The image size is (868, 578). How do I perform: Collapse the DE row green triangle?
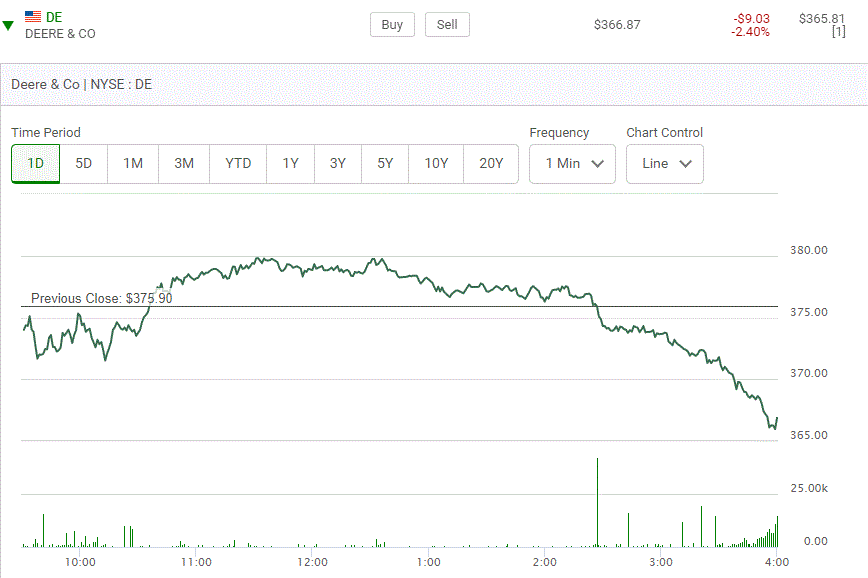(x=8, y=25)
